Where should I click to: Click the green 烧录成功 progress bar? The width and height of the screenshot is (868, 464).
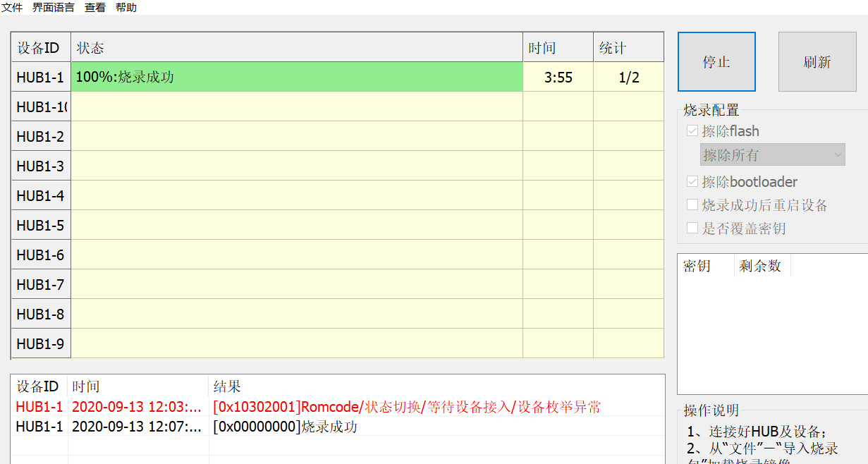point(296,77)
